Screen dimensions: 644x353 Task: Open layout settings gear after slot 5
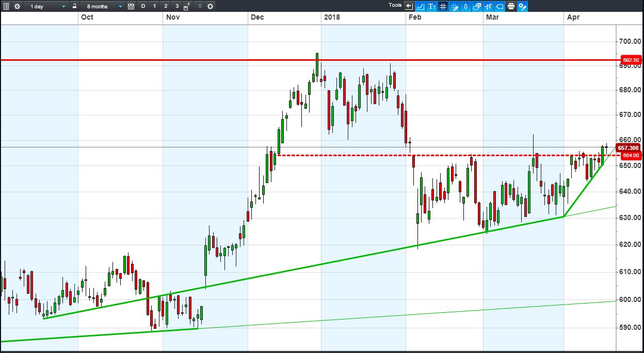tap(210, 6)
